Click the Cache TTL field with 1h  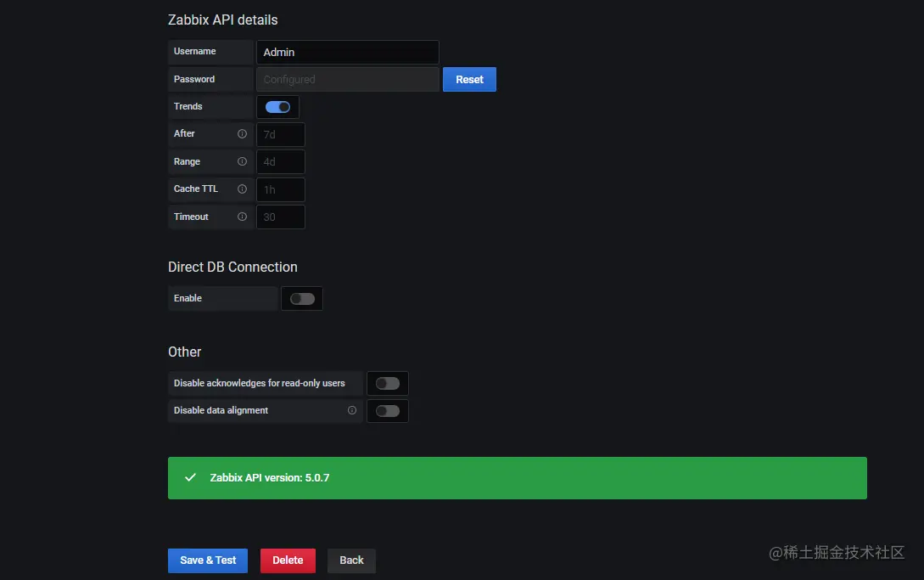click(281, 189)
